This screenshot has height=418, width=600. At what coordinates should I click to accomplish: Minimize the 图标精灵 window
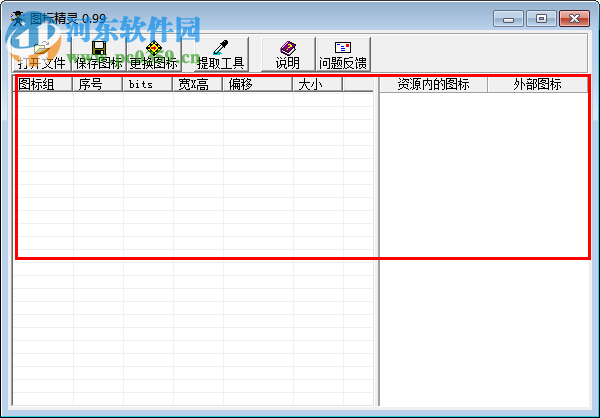click(x=508, y=18)
